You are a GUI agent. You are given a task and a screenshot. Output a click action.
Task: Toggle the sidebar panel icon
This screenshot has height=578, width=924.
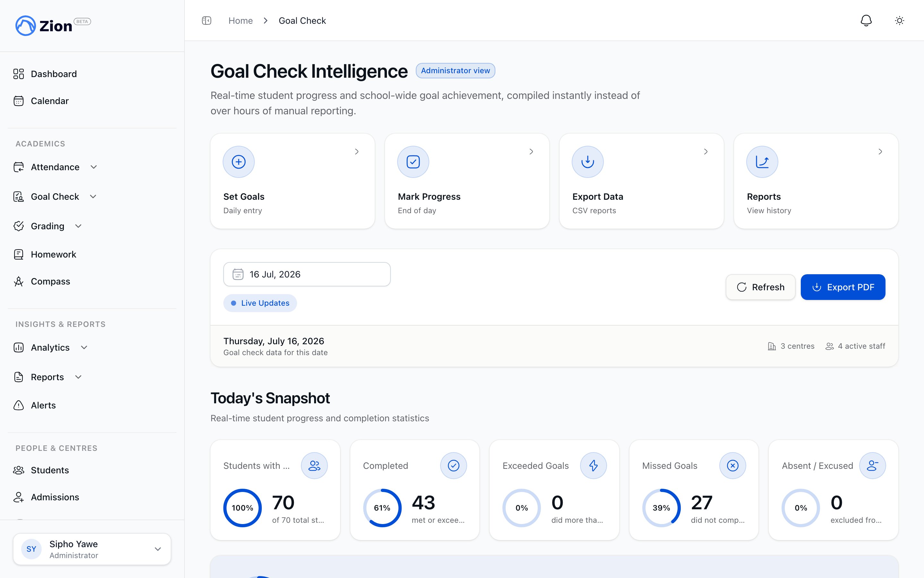(x=207, y=21)
